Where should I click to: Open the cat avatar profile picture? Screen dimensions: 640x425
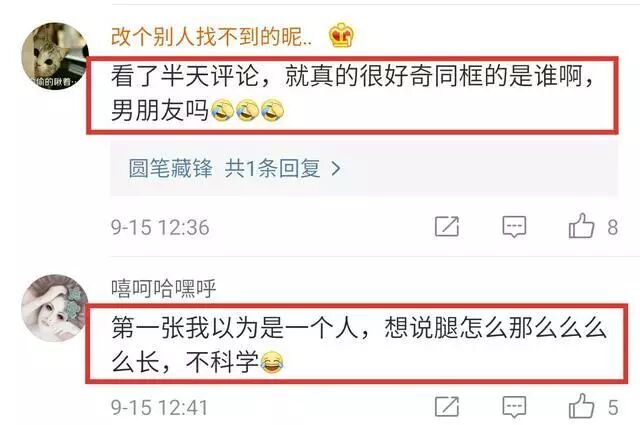[55, 56]
